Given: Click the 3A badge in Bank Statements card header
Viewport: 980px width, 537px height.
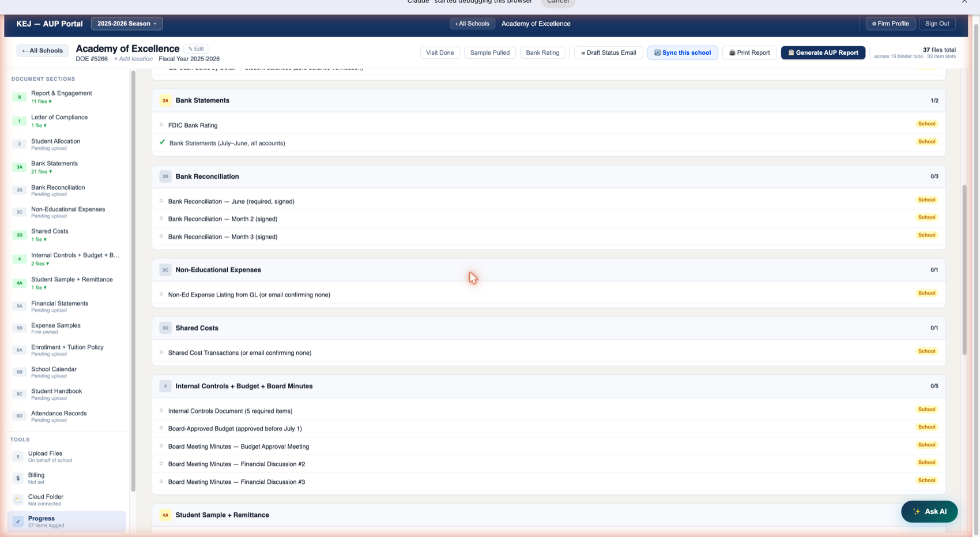Looking at the screenshot, I should 165,100.
